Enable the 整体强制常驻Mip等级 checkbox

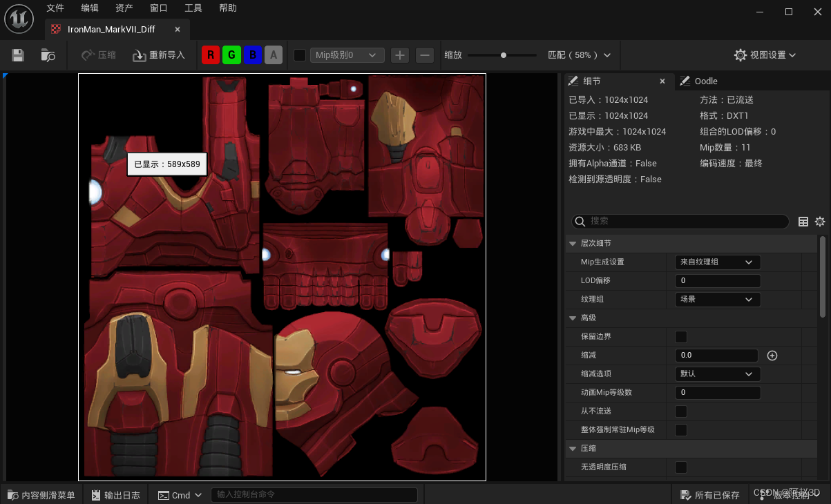(681, 430)
